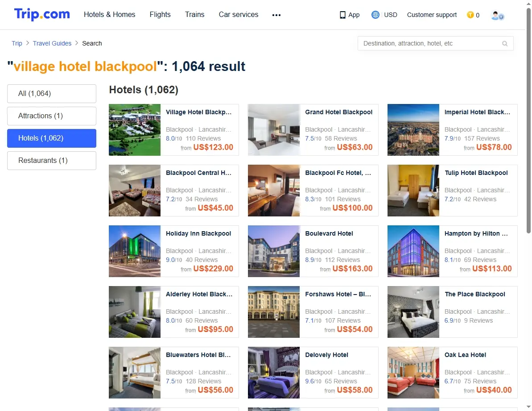Open Village Hotel Blackpool thumbnail

pyautogui.click(x=135, y=130)
